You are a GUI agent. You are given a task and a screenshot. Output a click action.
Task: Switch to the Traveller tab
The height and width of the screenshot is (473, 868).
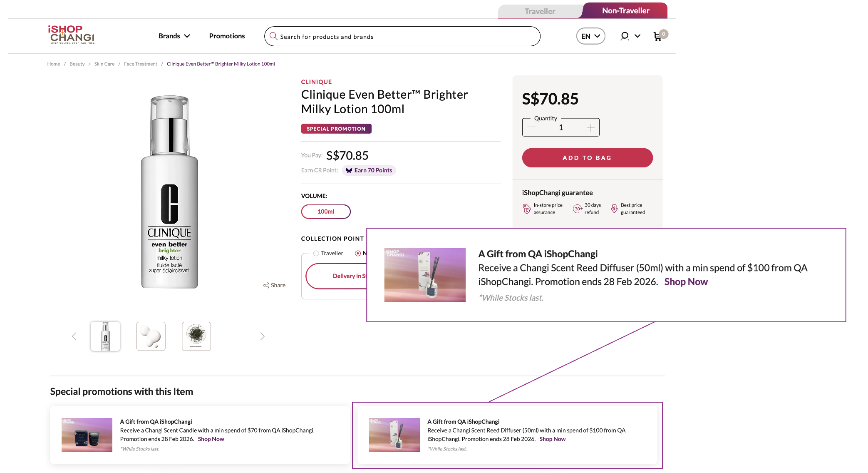tap(540, 11)
